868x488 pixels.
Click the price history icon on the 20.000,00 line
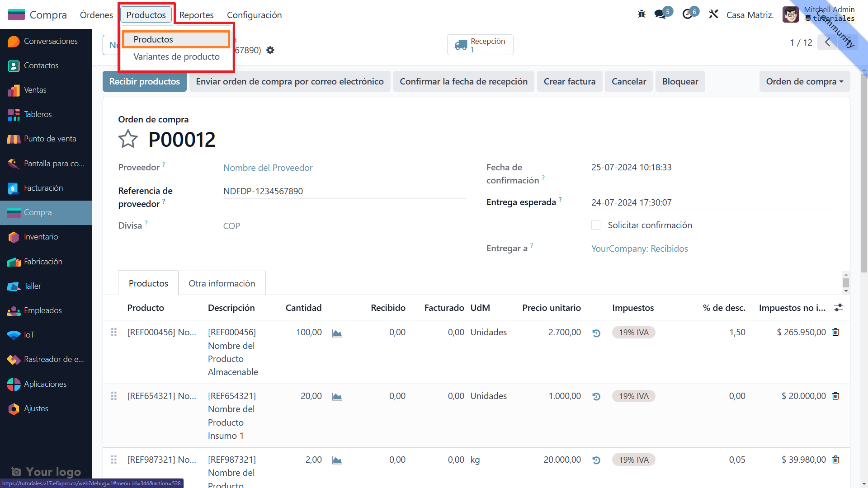point(596,460)
